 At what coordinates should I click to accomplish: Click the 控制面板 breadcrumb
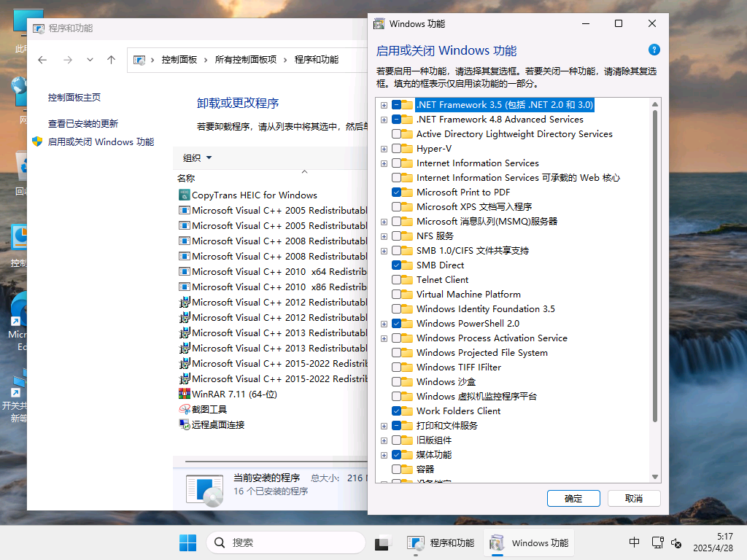click(179, 60)
